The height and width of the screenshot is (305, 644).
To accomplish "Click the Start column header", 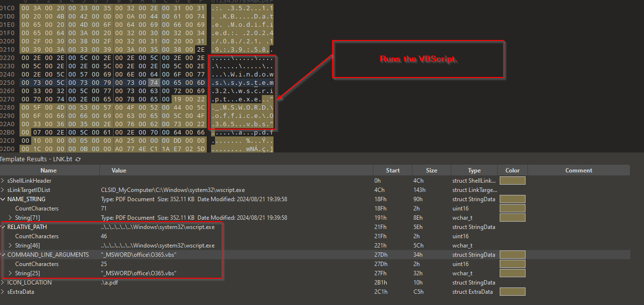I will pyautogui.click(x=392, y=171).
